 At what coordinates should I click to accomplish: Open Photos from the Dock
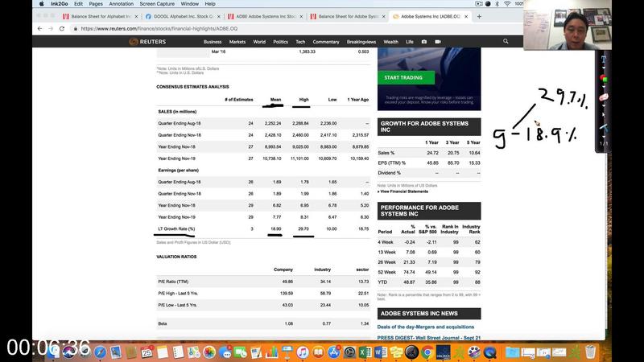point(209,352)
